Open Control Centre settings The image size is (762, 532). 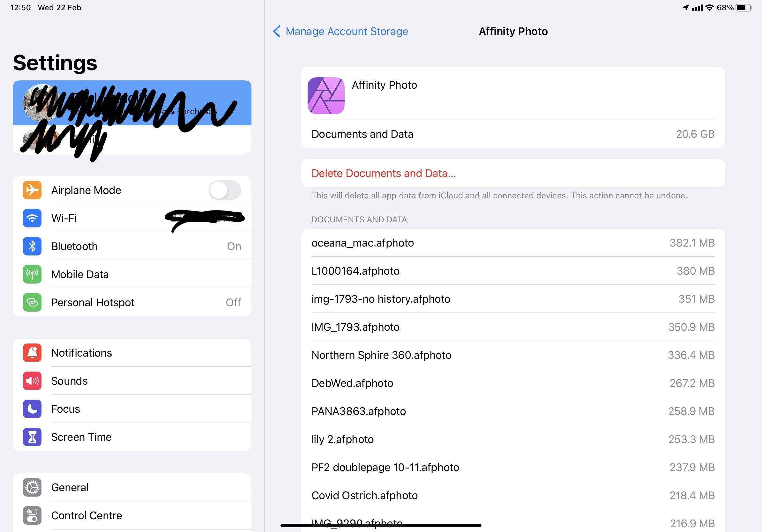click(x=132, y=515)
